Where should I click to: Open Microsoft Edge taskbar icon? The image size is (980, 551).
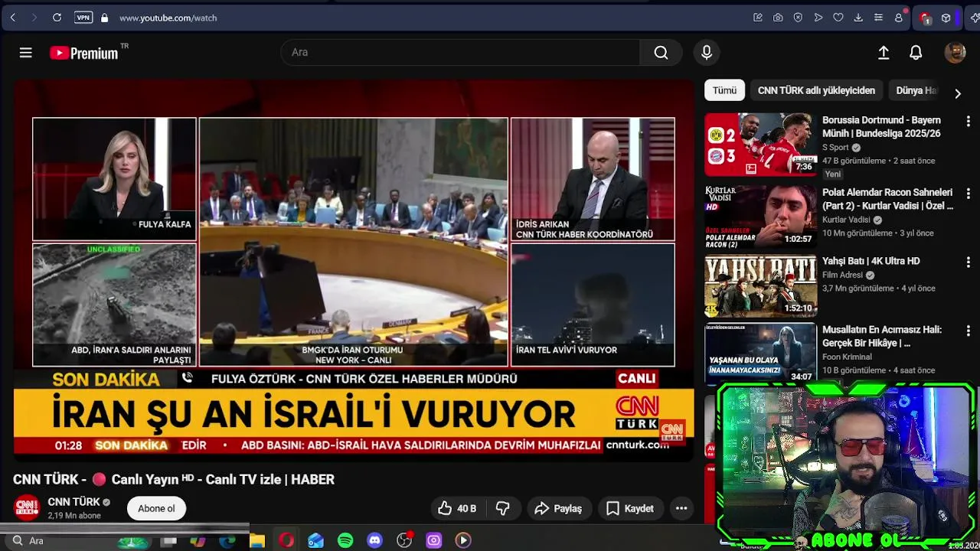(x=227, y=540)
